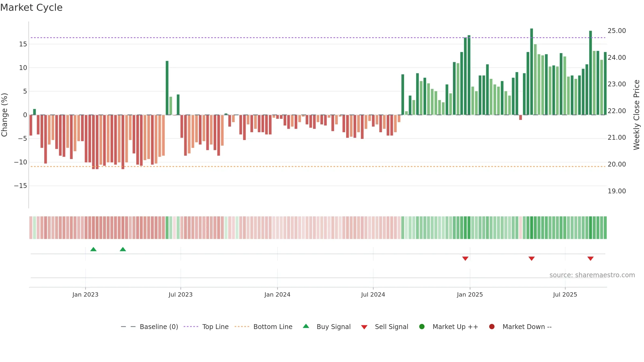The width and height of the screenshot is (644, 362).
Task: Select the second buy signal marker after Jan 2023
Action: [123, 249]
